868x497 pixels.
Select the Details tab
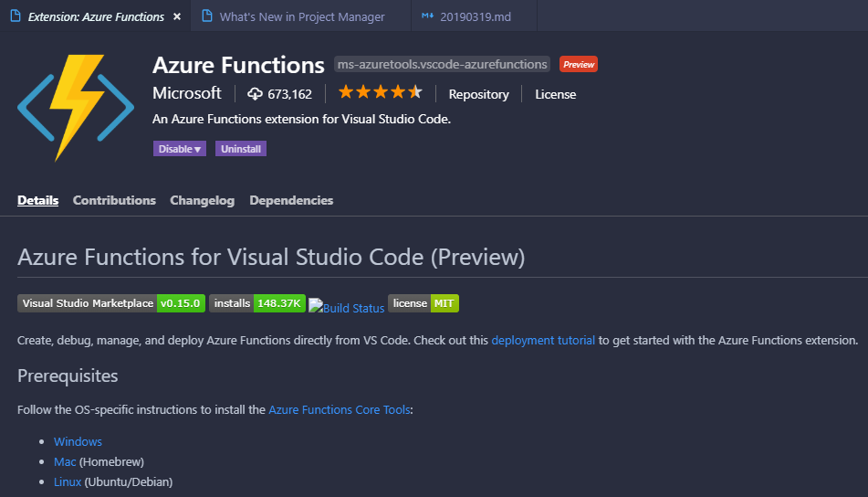tap(37, 200)
